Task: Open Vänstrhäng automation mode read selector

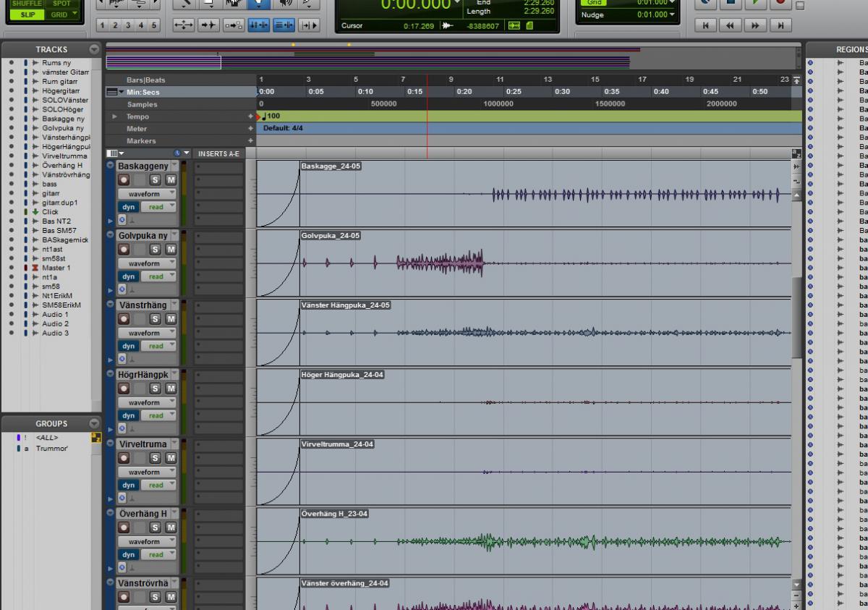Action: point(159,346)
